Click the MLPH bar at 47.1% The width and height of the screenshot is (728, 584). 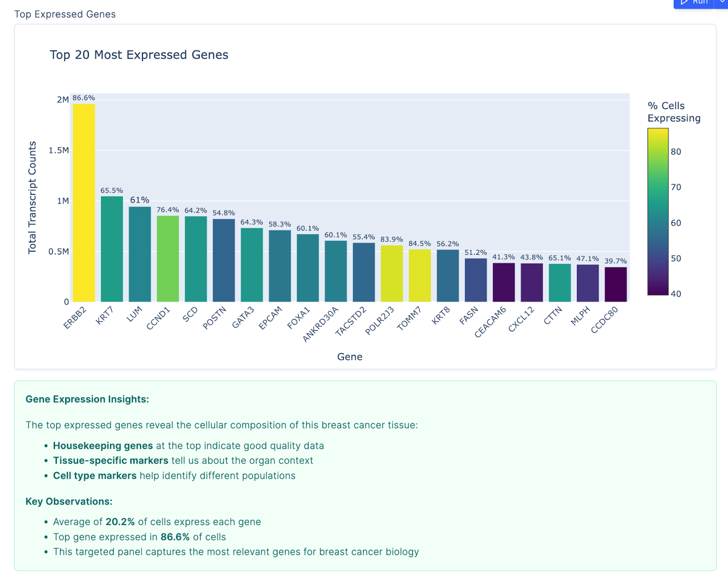(x=588, y=283)
